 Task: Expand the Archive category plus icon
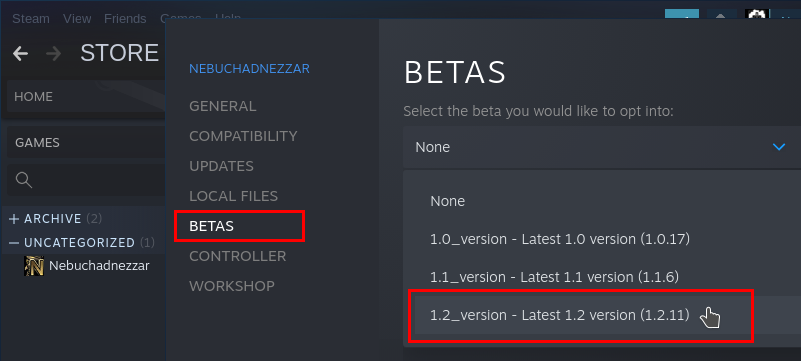pos(14,219)
